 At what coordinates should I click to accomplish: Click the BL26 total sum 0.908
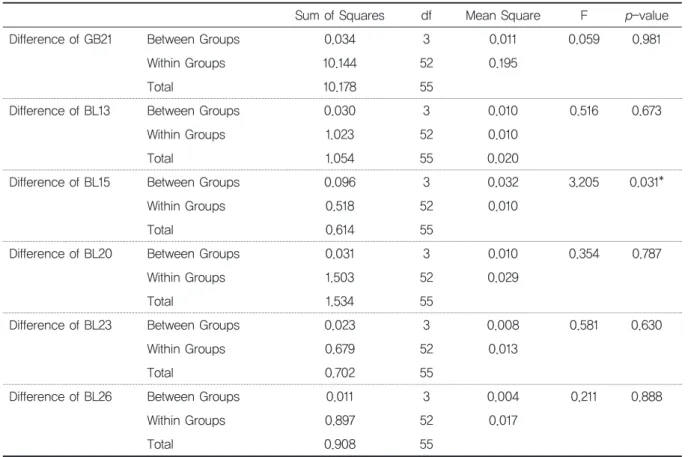[x=340, y=445]
